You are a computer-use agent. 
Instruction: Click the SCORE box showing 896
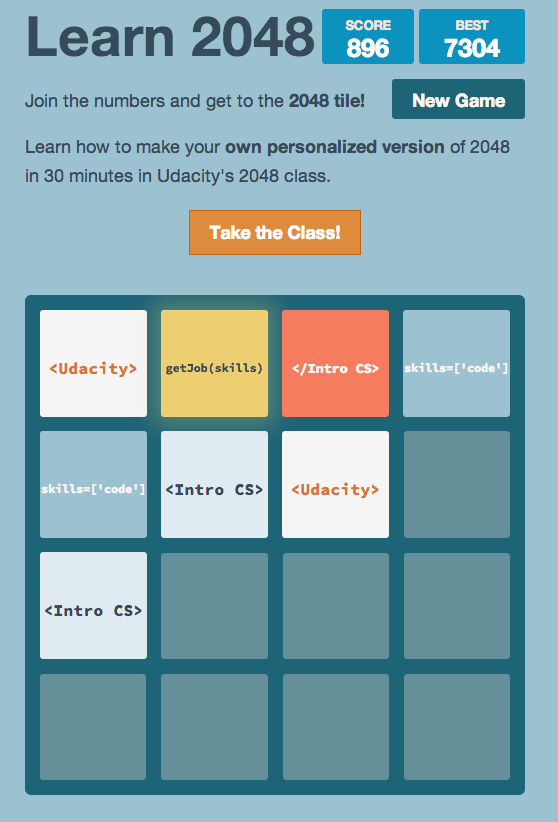click(368, 37)
